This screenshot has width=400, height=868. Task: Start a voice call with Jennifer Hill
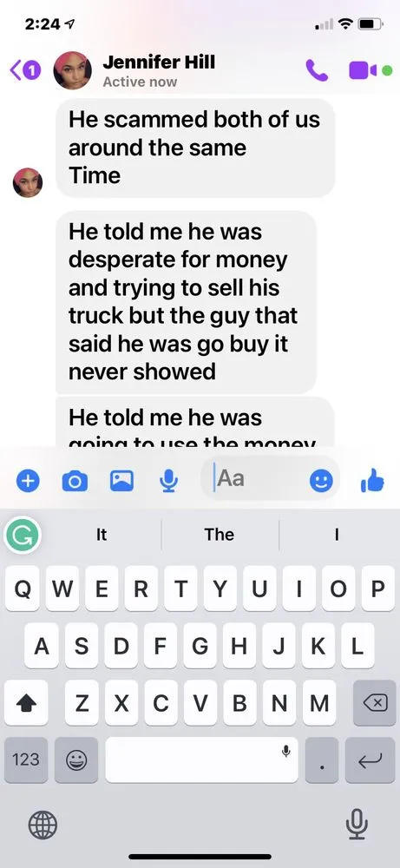point(317,70)
